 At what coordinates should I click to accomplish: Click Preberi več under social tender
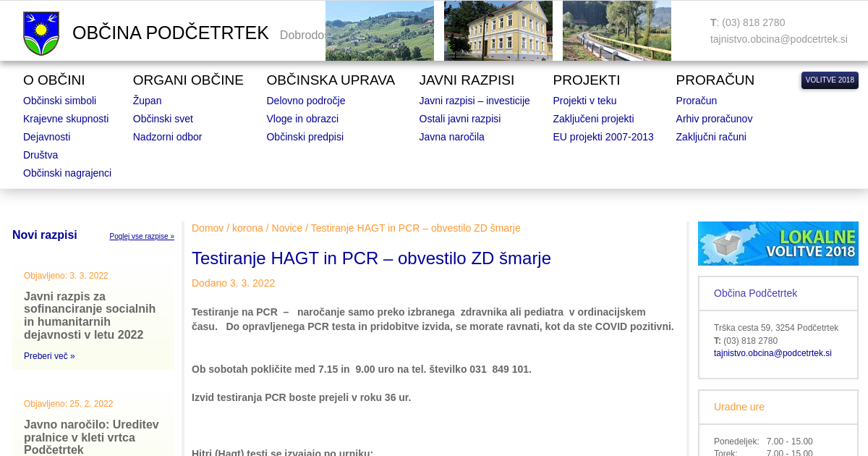(49, 356)
